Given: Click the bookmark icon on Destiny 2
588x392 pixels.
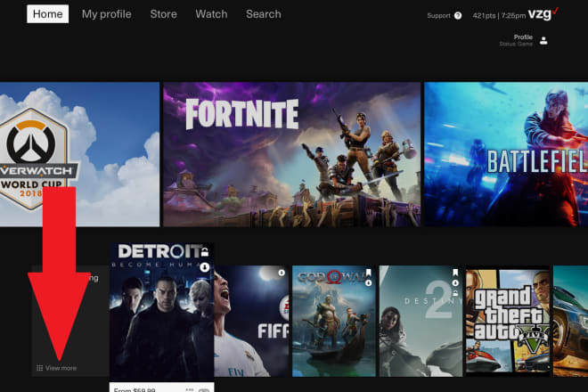Looking at the screenshot, I should (x=455, y=273).
